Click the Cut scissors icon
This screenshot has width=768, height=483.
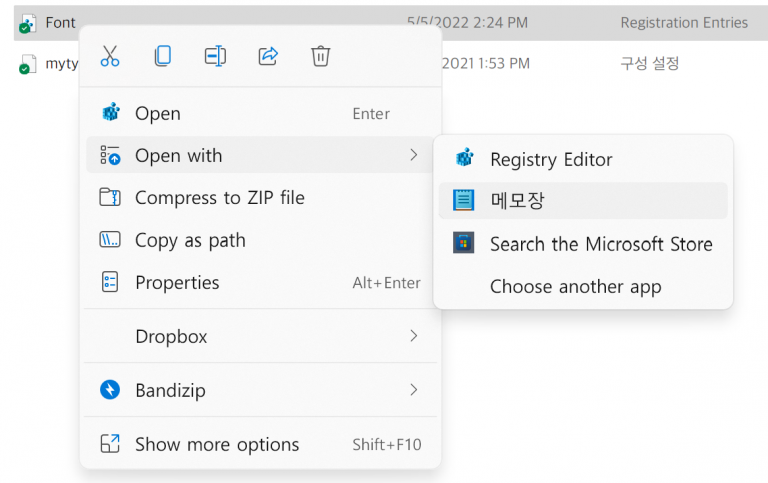(x=110, y=56)
